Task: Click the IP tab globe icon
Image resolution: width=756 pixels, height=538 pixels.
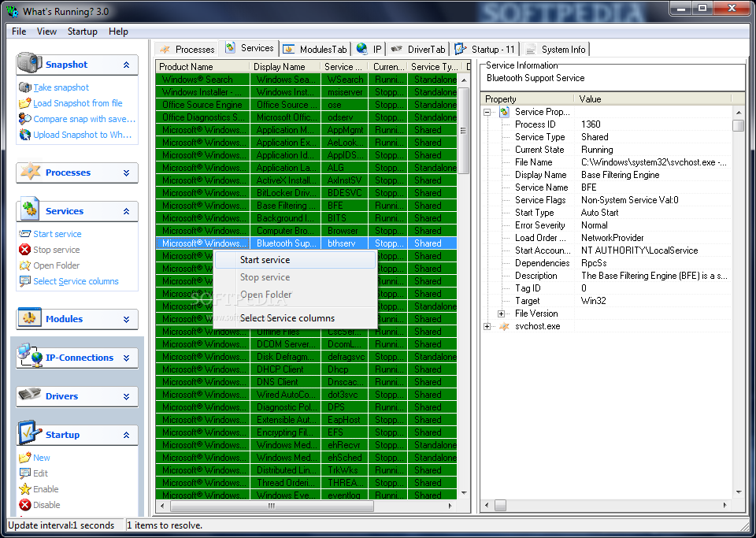Action: pyautogui.click(x=362, y=48)
